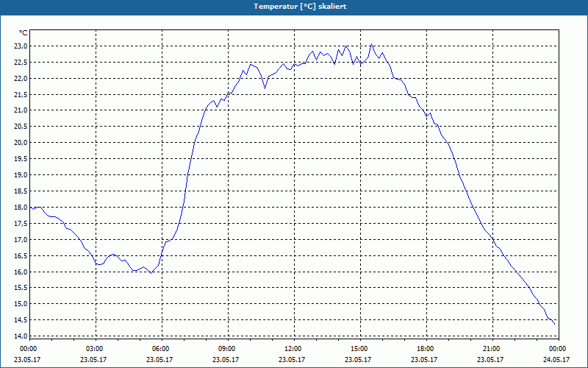Click the 00:00 time label above 24.05.17
This screenshot has width=588, height=368.
(x=558, y=349)
